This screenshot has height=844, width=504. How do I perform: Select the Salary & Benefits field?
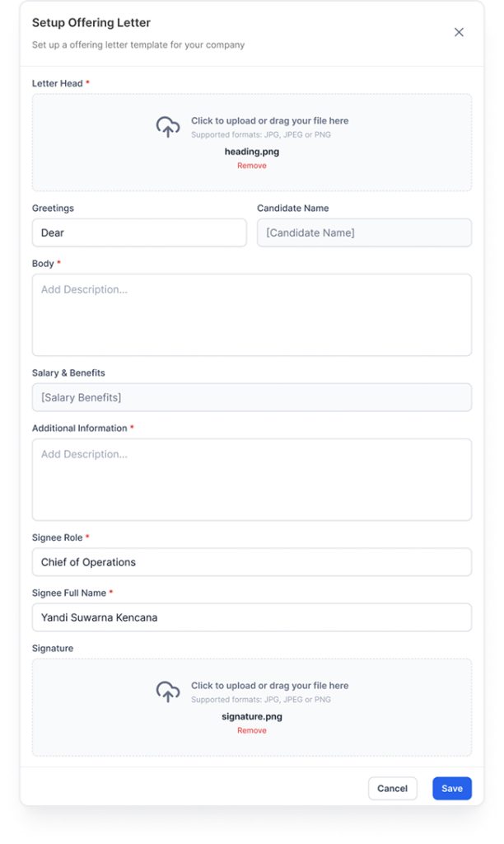pyautogui.click(x=252, y=397)
